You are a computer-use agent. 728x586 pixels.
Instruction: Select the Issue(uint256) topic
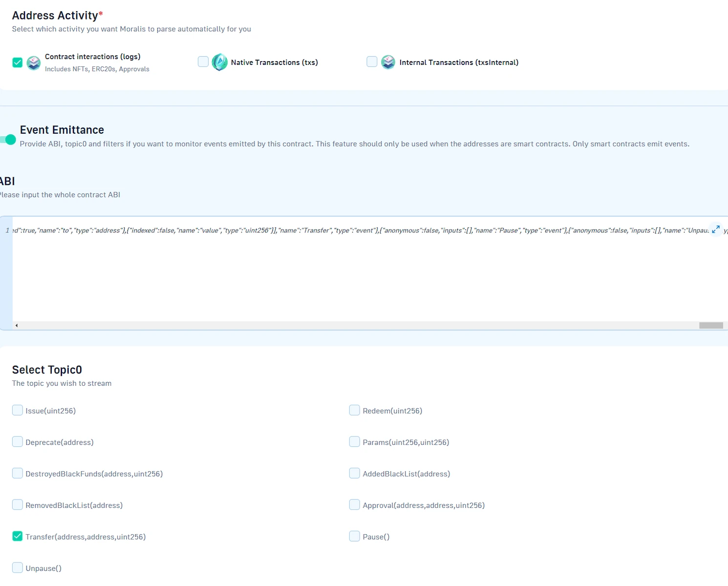pyautogui.click(x=18, y=410)
